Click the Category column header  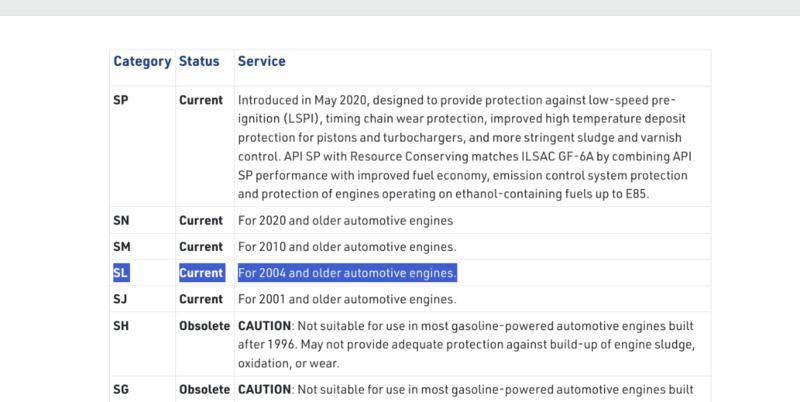[x=142, y=62]
